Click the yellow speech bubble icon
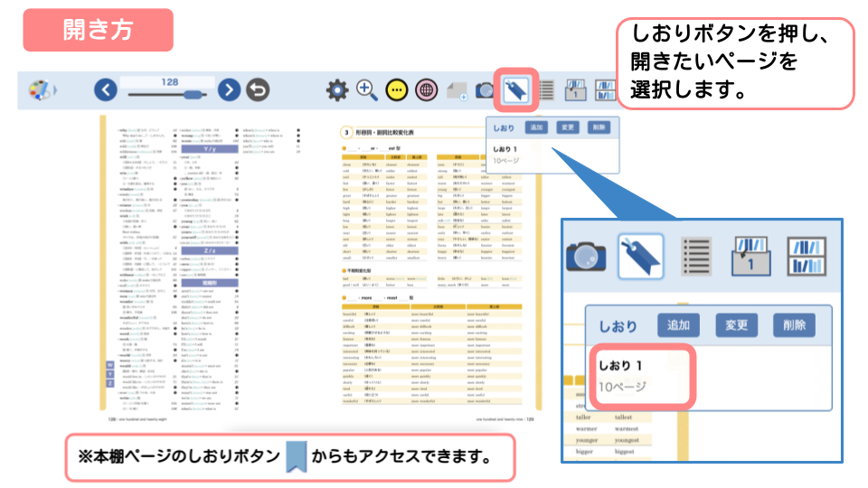Image resolution: width=868 pixels, height=488 pixels. tap(396, 90)
